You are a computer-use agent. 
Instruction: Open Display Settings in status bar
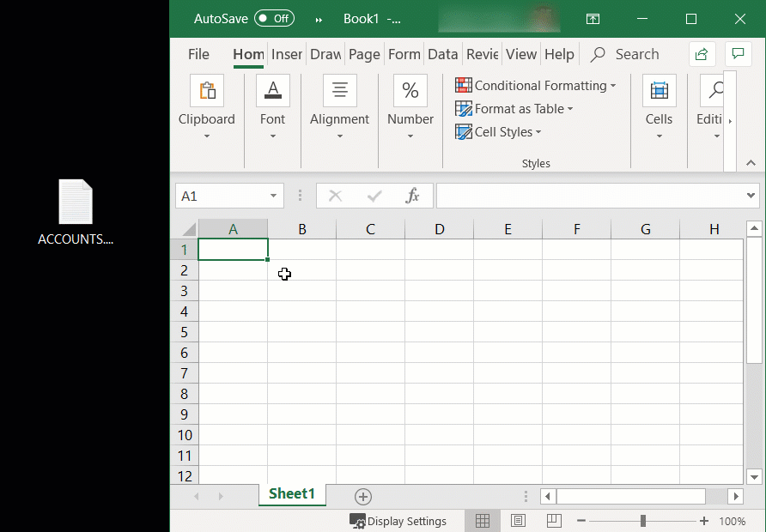pyautogui.click(x=398, y=521)
